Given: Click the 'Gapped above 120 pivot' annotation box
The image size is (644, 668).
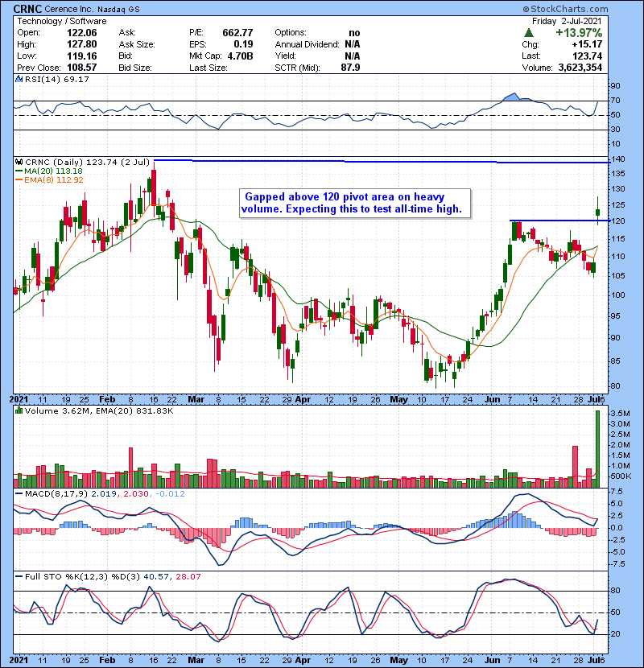Looking at the screenshot, I should (355, 204).
